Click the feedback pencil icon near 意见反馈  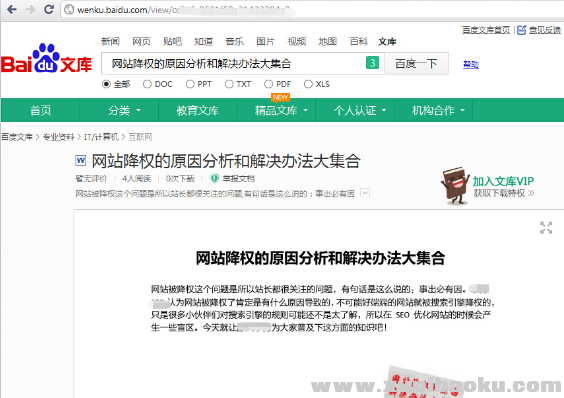(522, 30)
